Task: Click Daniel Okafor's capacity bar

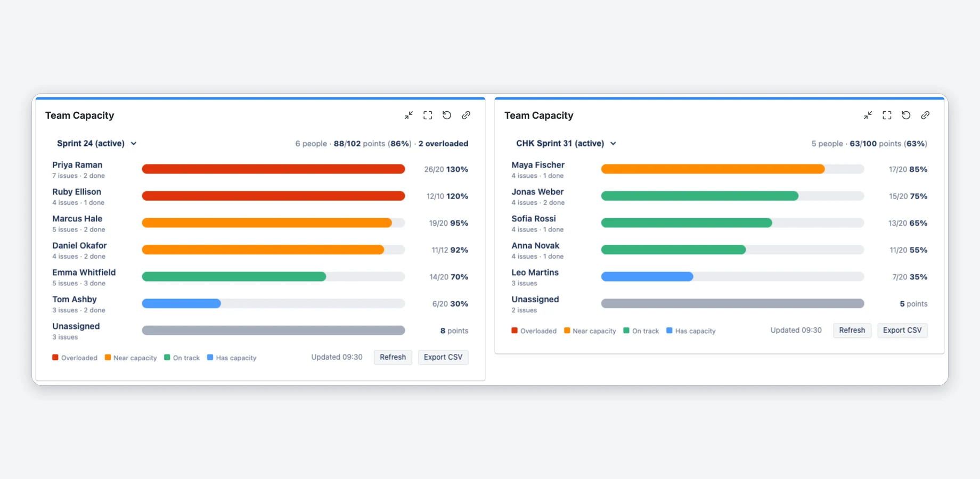Action: pos(263,250)
